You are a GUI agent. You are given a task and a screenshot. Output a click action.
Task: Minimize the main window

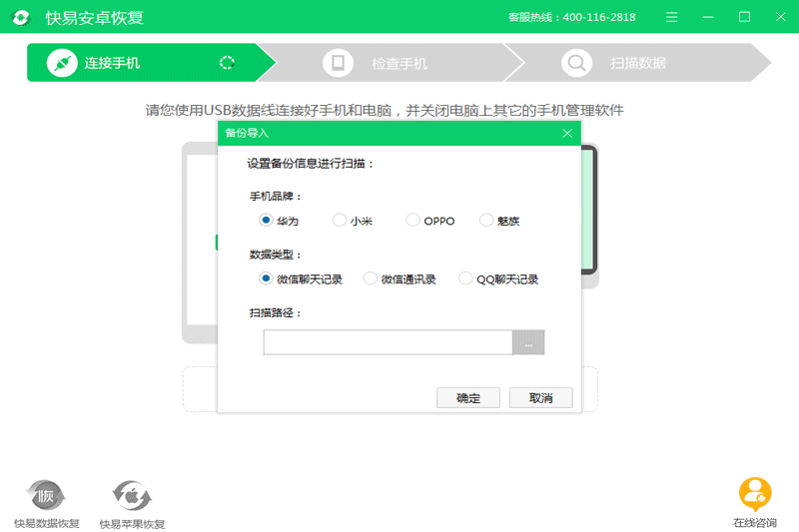[x=708, y=17]
